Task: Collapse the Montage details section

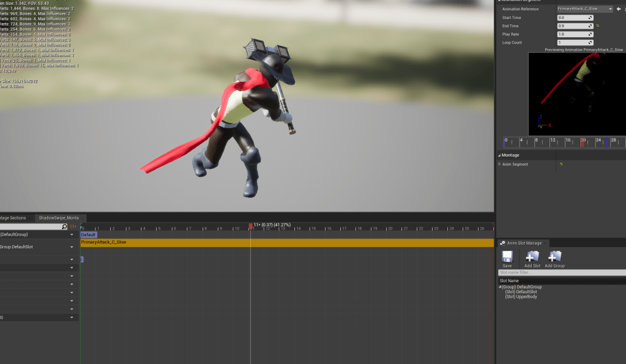Action: 499,155
